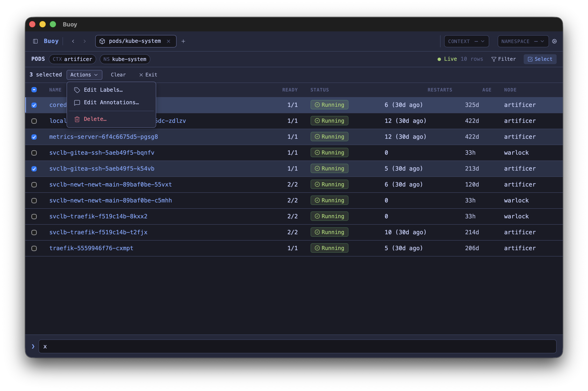Close the pods/kube-system tab
The width and height of the screenshot is (588, 391).
169,41
